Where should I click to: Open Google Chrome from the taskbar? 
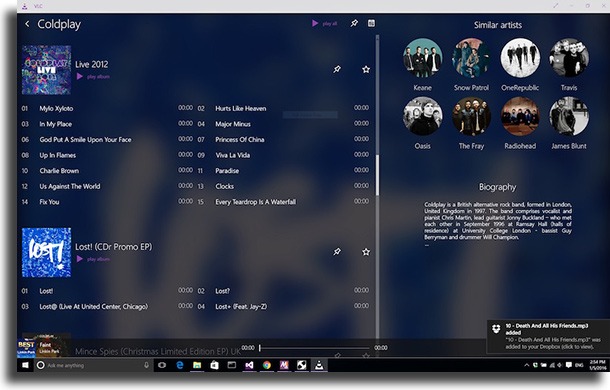267,365
